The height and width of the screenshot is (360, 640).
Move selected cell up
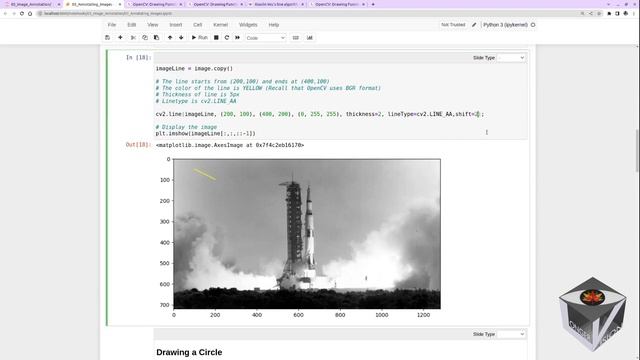[x=170, y=38]
